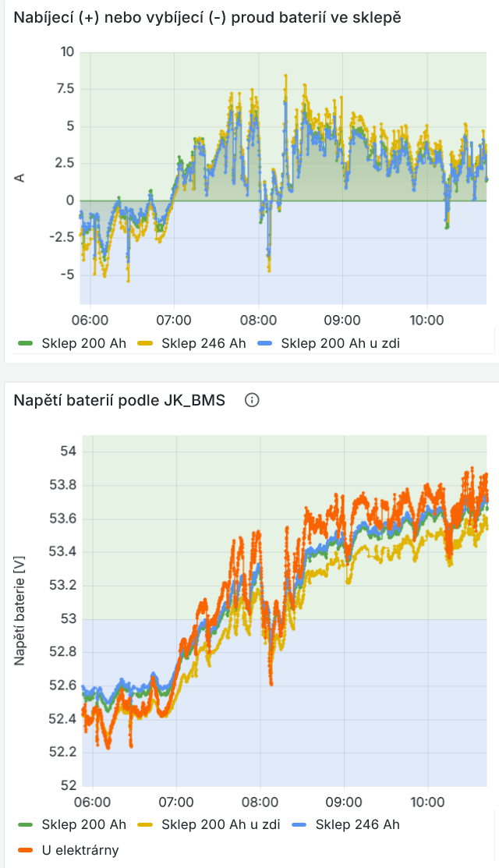
Task: Open the yellow Sklep 246 Ah swatch in current panel
Action: point(145,343)
